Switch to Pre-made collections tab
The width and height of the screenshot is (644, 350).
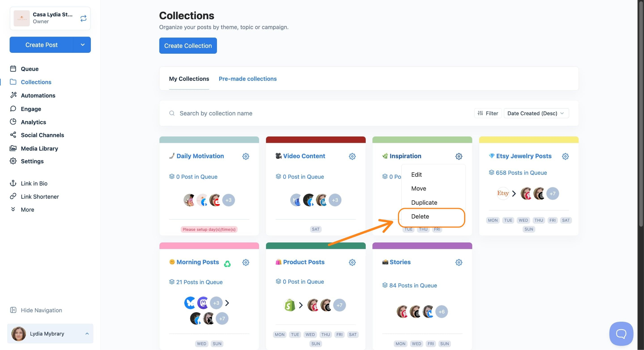[247, 79]
